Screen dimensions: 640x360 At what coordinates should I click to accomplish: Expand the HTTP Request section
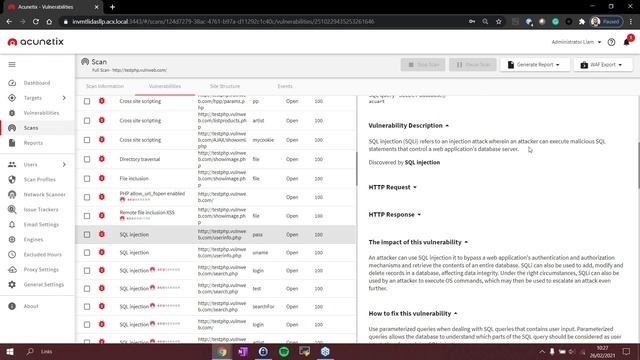[392, 187]
